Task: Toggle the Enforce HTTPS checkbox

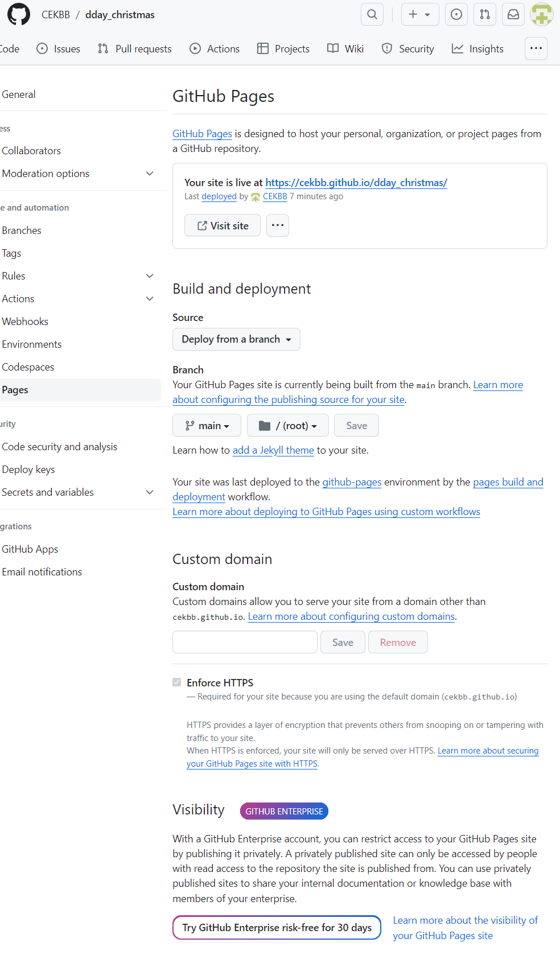Action: (177, 682)
